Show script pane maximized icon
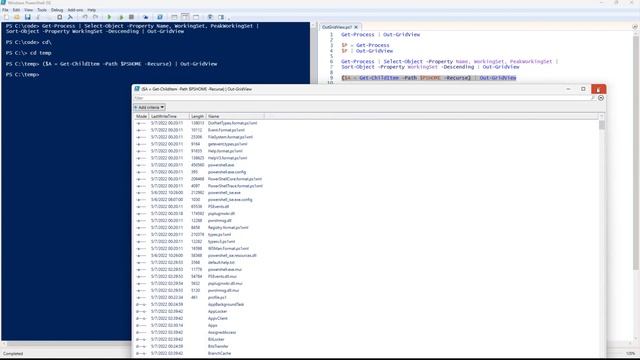This screenshot has width=640, height=360. [196, 17]
